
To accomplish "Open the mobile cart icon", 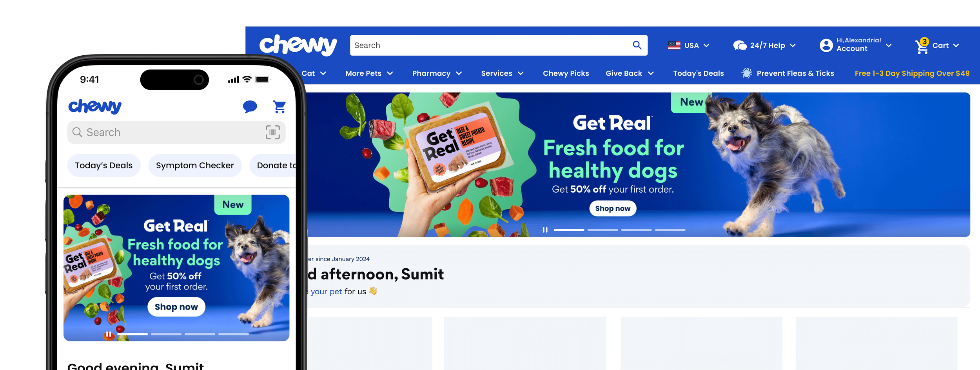I will pos(279,107).
